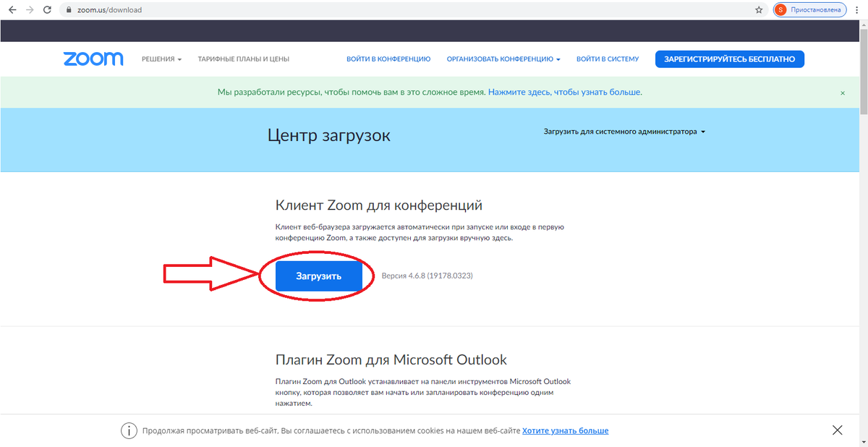Reload the Zoom download page
The height and width of the screenshot is (447, 868).
[x=47, y=10]
